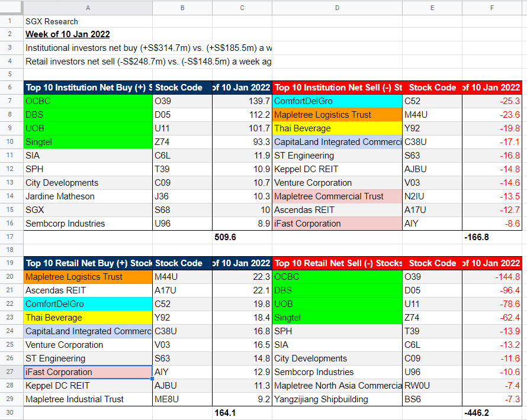Image resolution: width=527 pixels, height=420 pixels.
Task: Select the total -446.2 cell
Action: coord(492,413)
